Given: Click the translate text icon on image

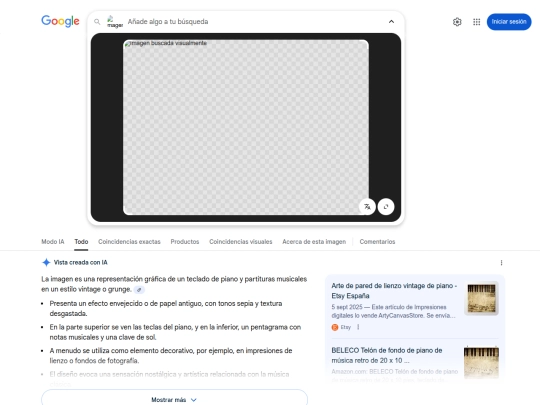Looking at the screenshot, I should point(367,207).
